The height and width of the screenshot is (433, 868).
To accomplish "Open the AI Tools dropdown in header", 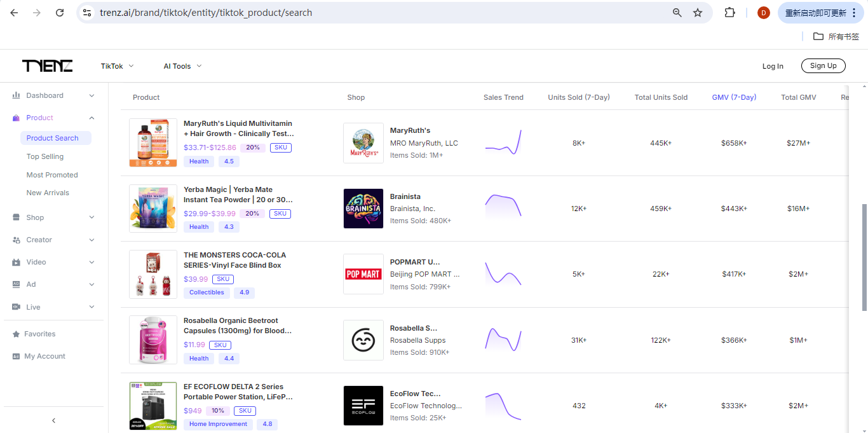I will pos(183,66).
